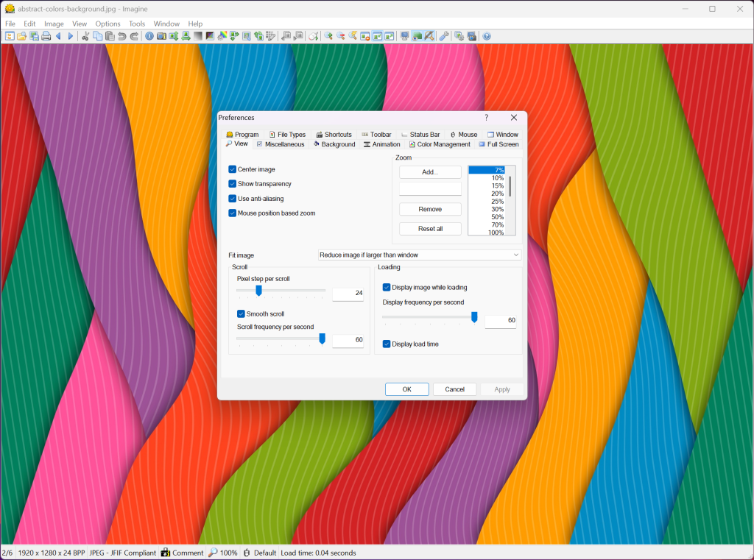Click the Open file folder icon
This screenshot has height=560, width=754.
(21, 36)
